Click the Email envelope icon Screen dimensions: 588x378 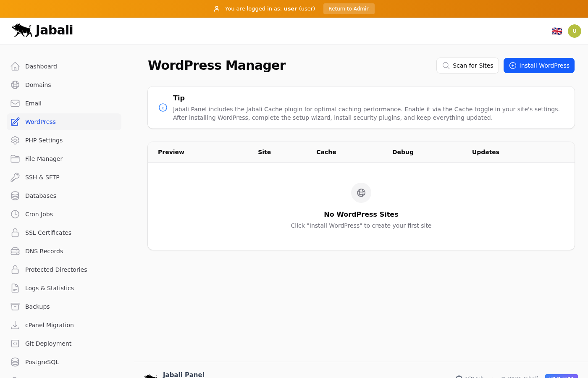15,103
